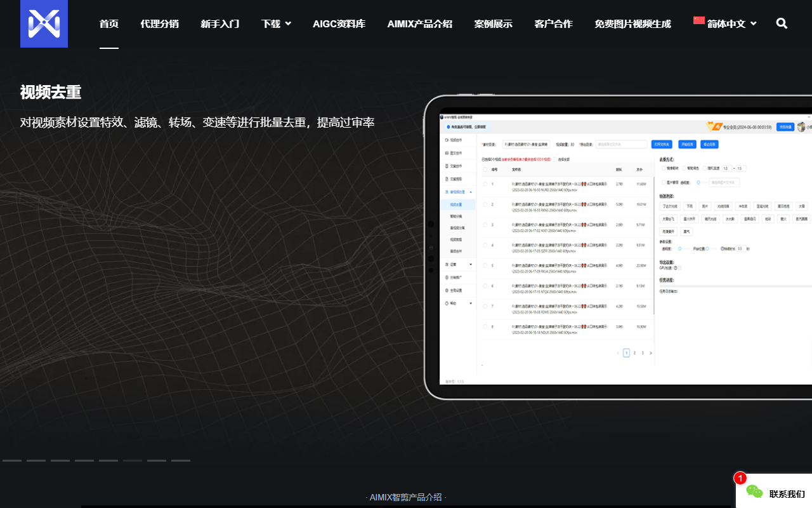
Task: Tick the row 1 checkbox in tablet screenshot
Action: (485, 184)
